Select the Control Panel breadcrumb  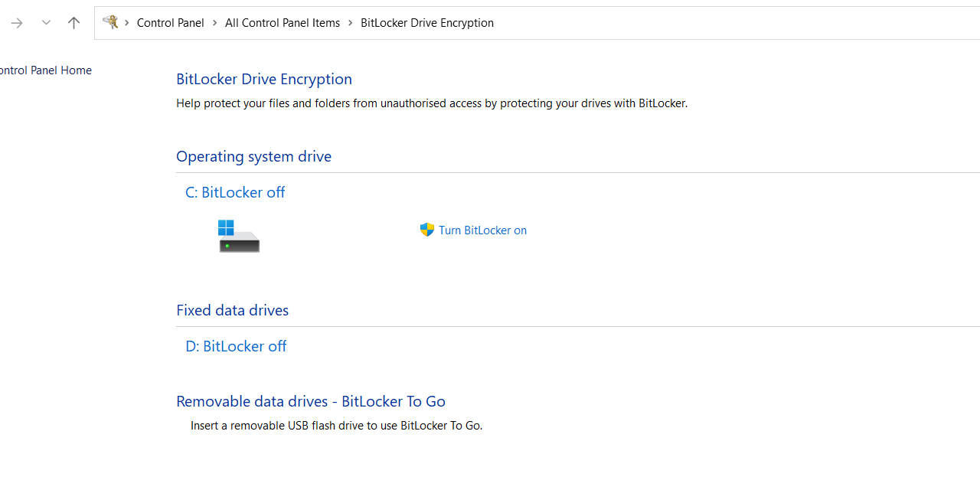coord(170,23)
